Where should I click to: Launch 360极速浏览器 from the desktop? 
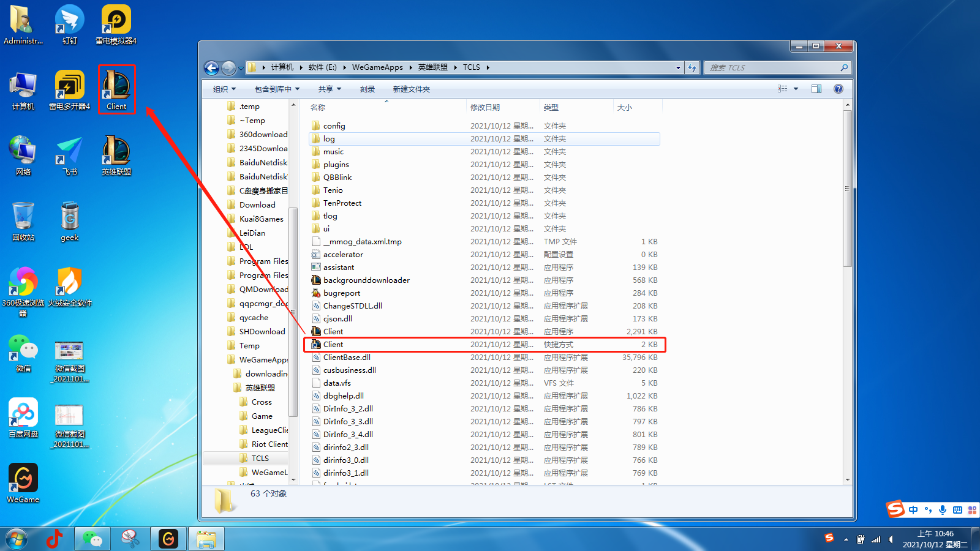pyautogui.click(x=23, y=291)
